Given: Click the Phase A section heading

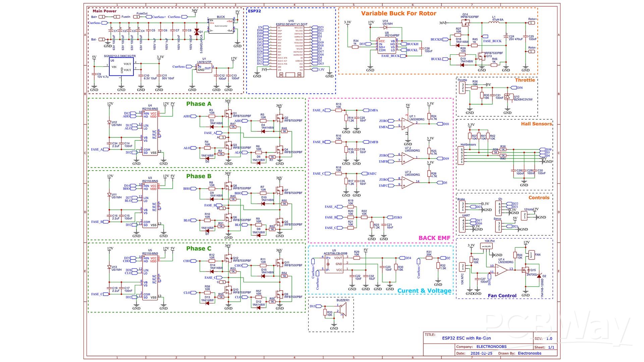Looking at the screenshot, I should (x=199, y=104).
